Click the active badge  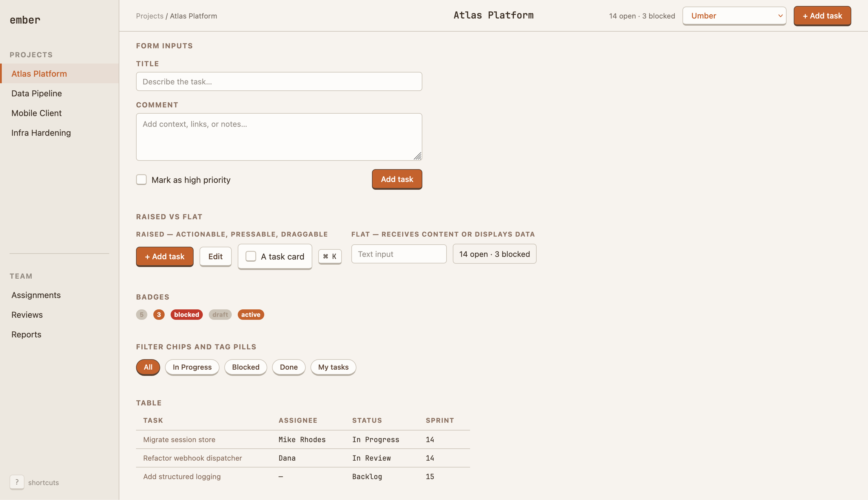point(251,314)
